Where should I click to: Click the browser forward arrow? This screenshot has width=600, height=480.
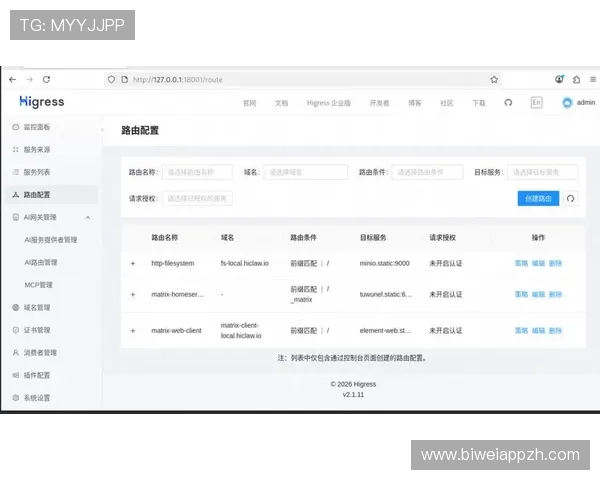point(29,80)
